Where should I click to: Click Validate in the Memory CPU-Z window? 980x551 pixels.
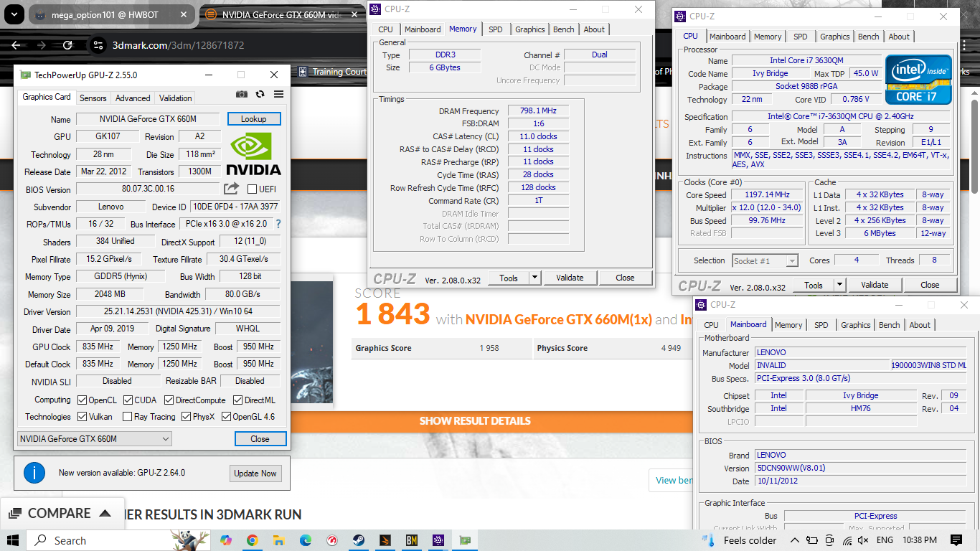(570, 278)
